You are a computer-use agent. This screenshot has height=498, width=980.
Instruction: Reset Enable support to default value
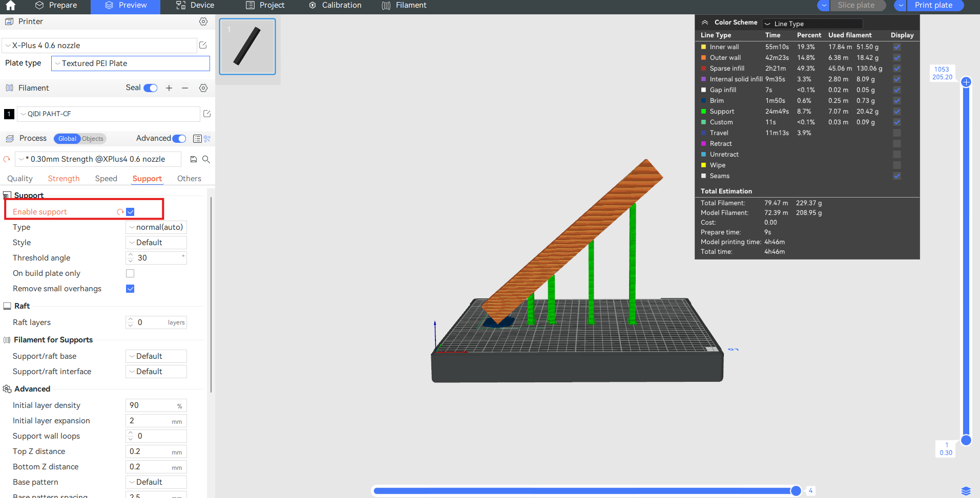[x=120, y=212]
